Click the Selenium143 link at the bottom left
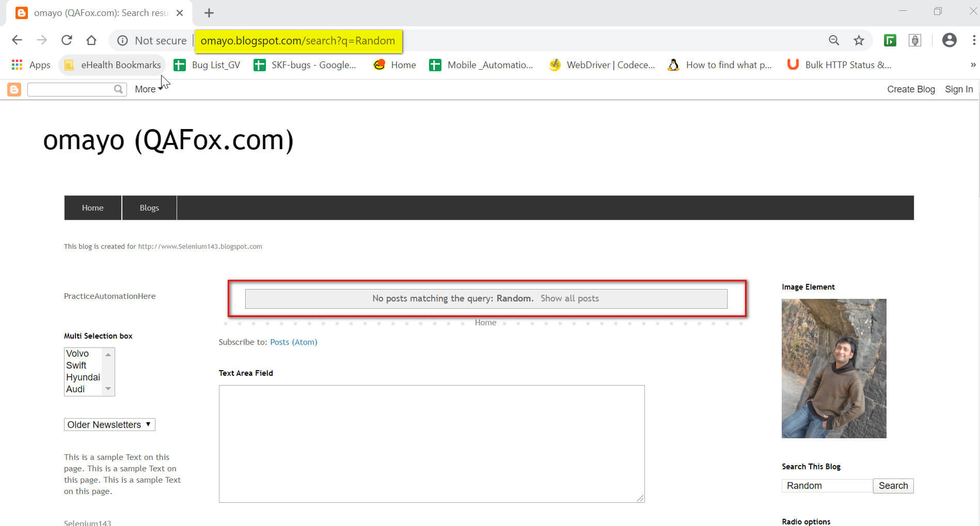 (87, 522)
